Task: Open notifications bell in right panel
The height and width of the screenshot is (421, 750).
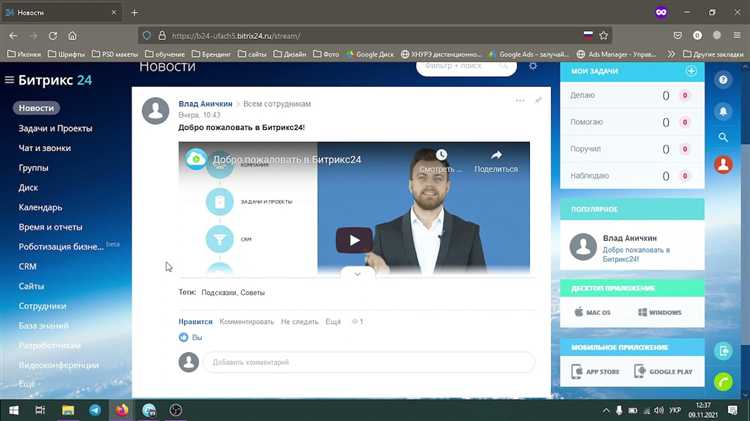Action: click(x=723, y=111)
